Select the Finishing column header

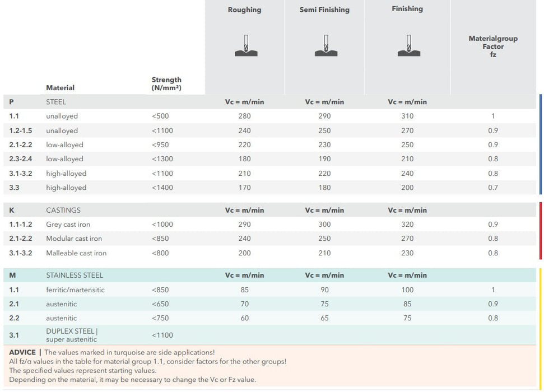point(407,8)
